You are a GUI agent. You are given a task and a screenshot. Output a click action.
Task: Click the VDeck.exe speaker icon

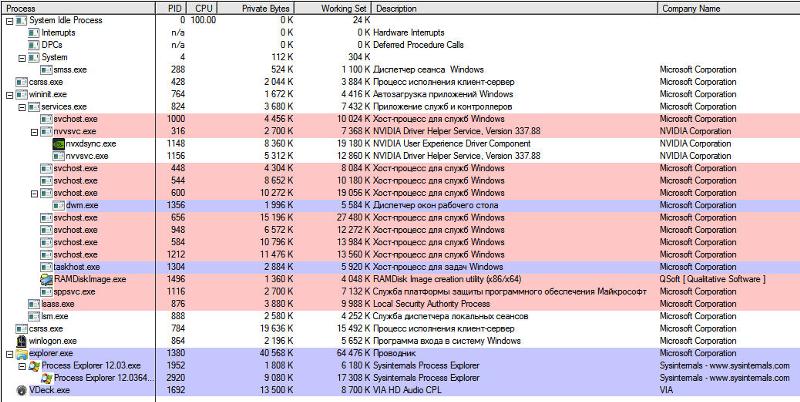point(21,390)
